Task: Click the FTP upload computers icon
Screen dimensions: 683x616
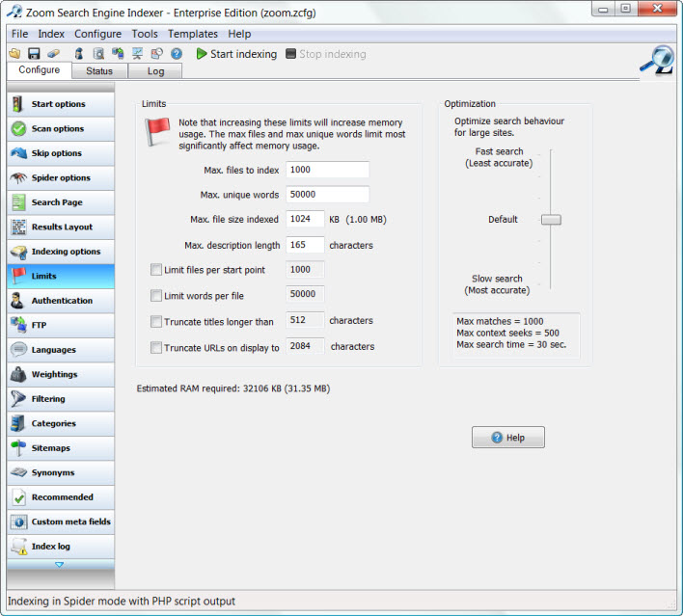Action: [118, 54]
